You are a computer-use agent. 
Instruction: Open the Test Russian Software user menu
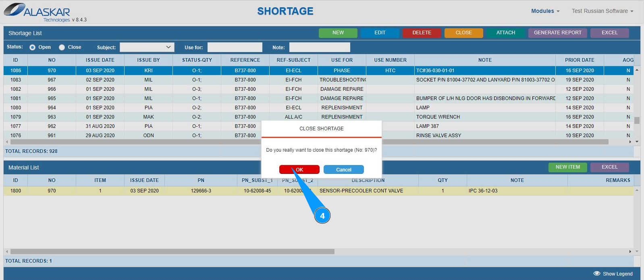[602, 11]
